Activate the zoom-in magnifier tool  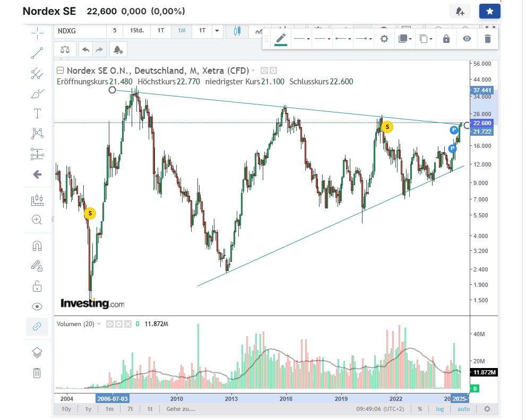click(x=37, y=220)
